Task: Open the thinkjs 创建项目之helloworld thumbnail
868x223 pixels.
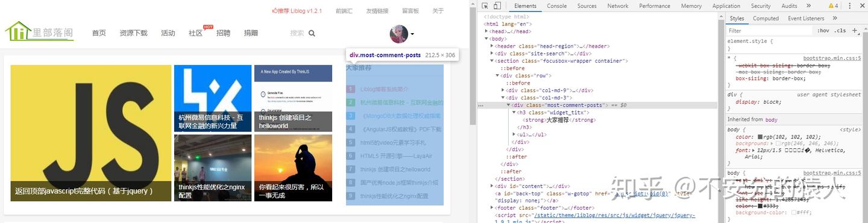Action: [293, 98]
